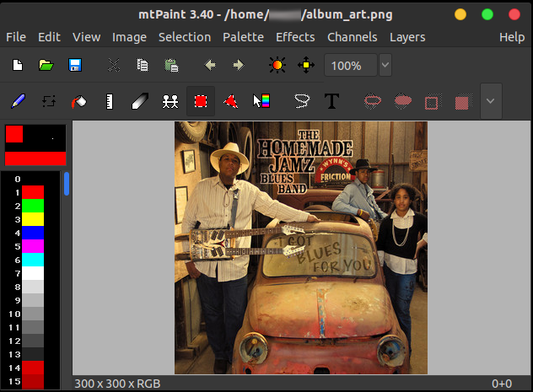Click the Ellipse Outline icon

tap(373, 101)
